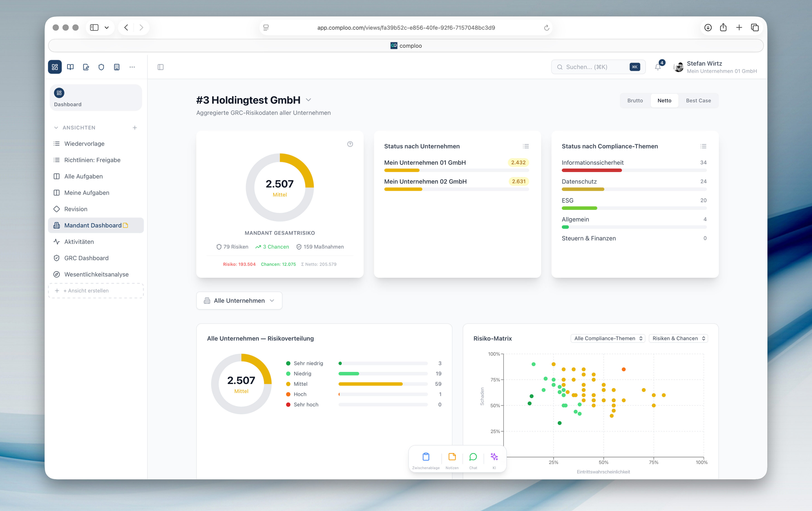Click the notification bell icon
The image size is (812, 511).
click(657, 67)
